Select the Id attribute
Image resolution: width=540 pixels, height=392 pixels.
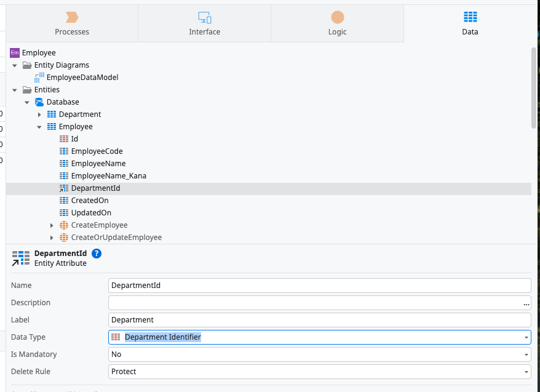tap(75, 139)
